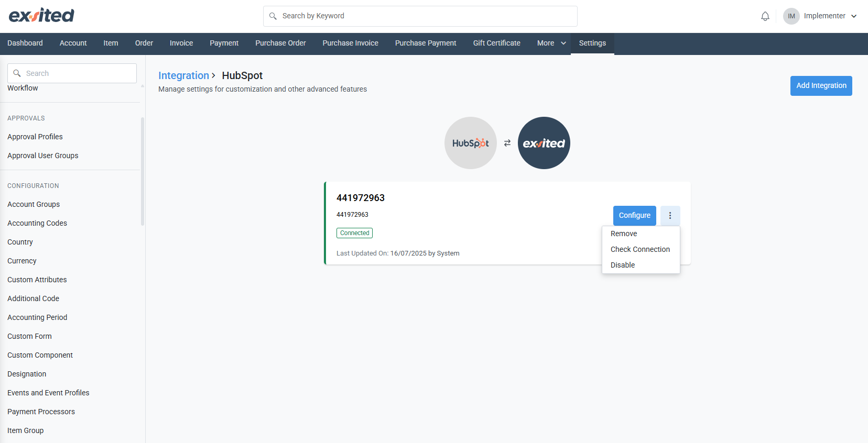Open Country configuration
The width and height of the screenshot is (868, 443).
click(20, 242)
